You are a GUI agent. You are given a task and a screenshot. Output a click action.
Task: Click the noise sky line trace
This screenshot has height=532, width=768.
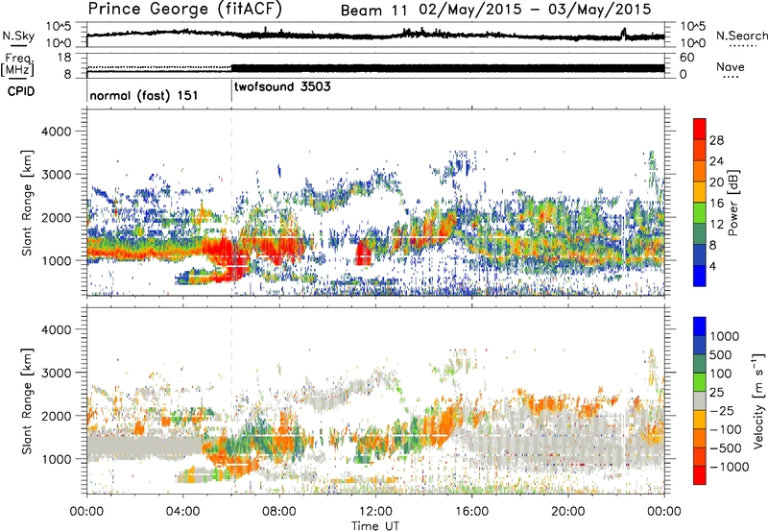[x=375, y=36]
